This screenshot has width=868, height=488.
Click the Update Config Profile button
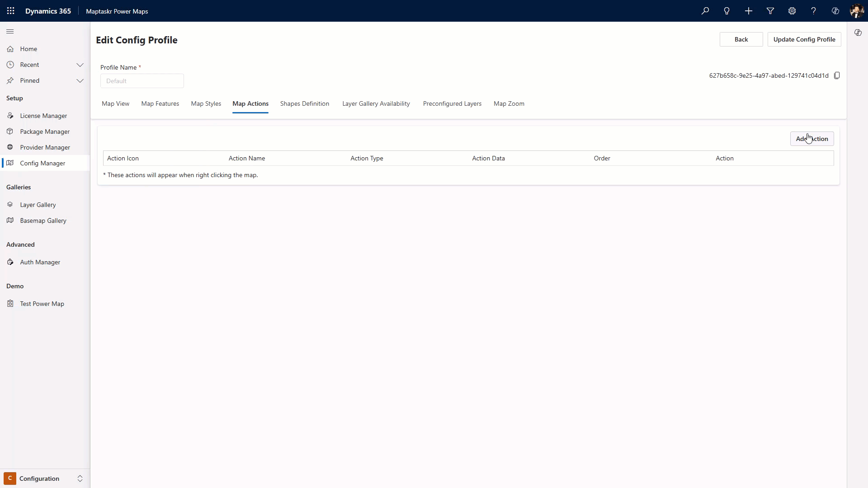[x=804, y=39]
